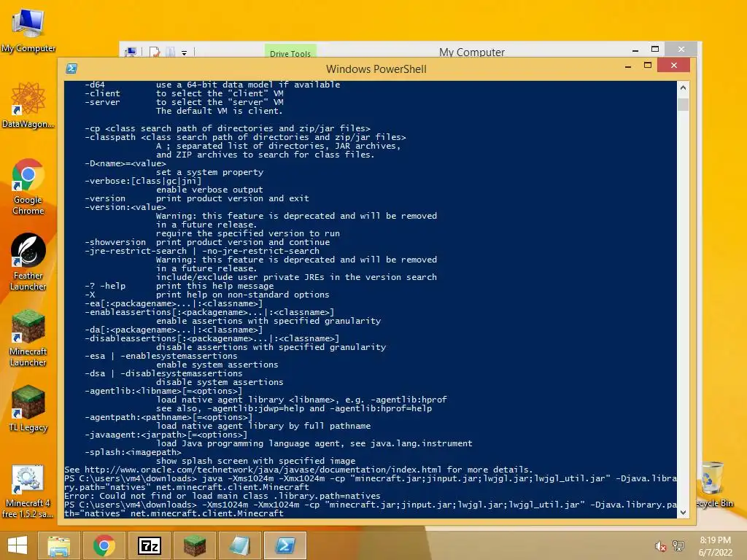Open Chrome from the taskbar

coord(104,545)
